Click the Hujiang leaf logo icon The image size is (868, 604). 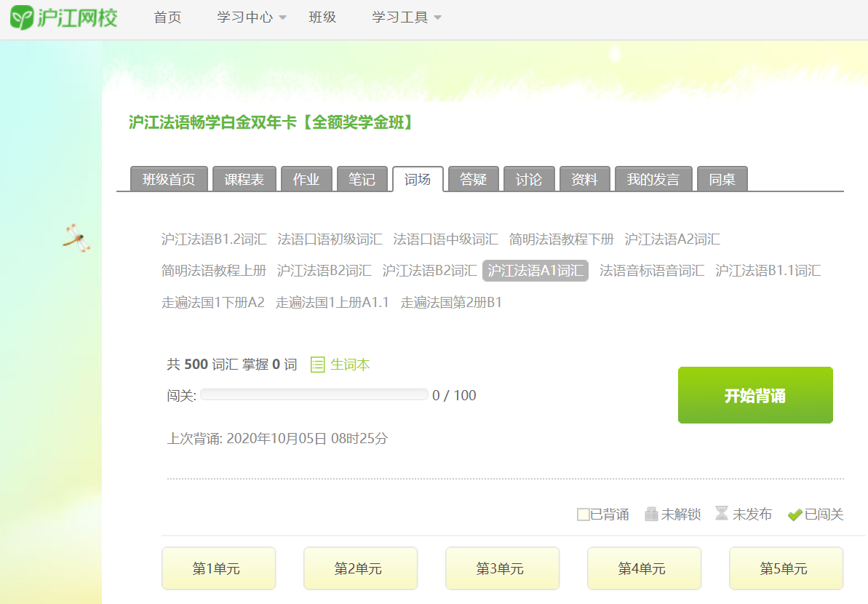22,17
